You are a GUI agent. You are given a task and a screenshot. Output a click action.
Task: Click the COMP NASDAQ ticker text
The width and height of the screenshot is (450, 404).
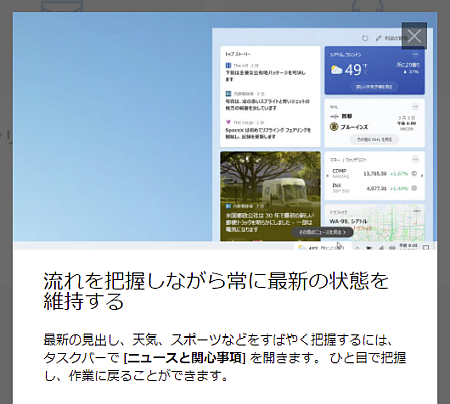point(340,173)
